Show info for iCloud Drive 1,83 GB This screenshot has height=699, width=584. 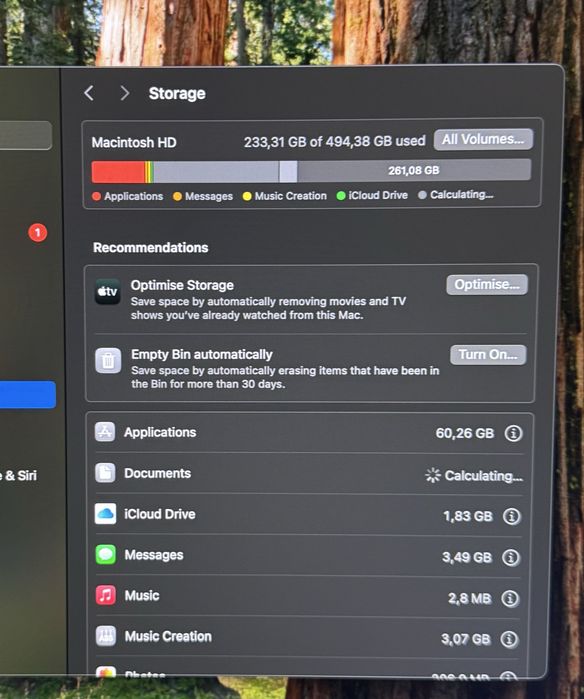coord(511,516)
